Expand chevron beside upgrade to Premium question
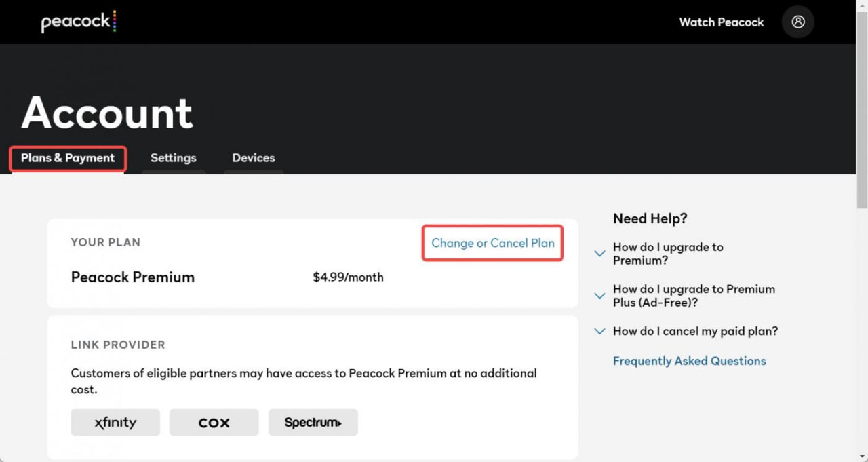This screenshot has width=868, height=462. click(x=599, y=254)
